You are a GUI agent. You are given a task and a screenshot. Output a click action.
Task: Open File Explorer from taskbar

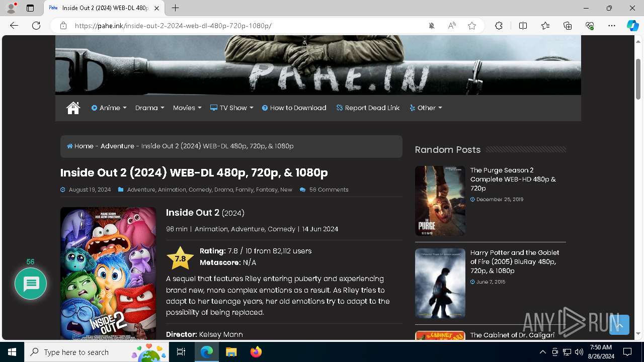click(231, 352)
